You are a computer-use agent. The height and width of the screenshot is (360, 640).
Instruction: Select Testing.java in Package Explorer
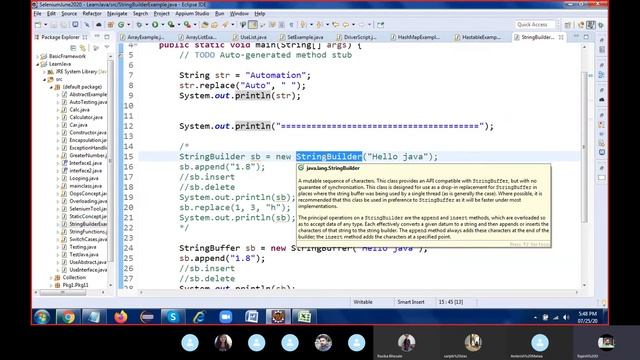pyautogui.click(x=82, y=247)
